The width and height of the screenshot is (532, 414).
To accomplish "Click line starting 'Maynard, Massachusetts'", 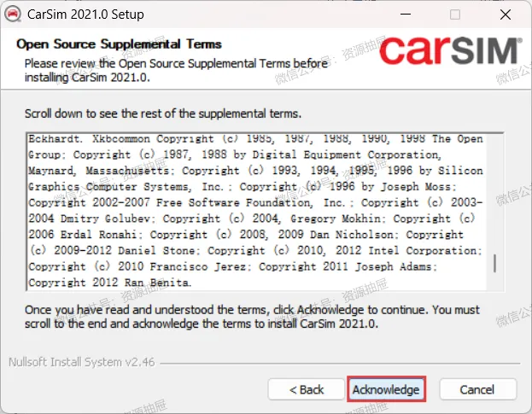I will tap(255, 170).
